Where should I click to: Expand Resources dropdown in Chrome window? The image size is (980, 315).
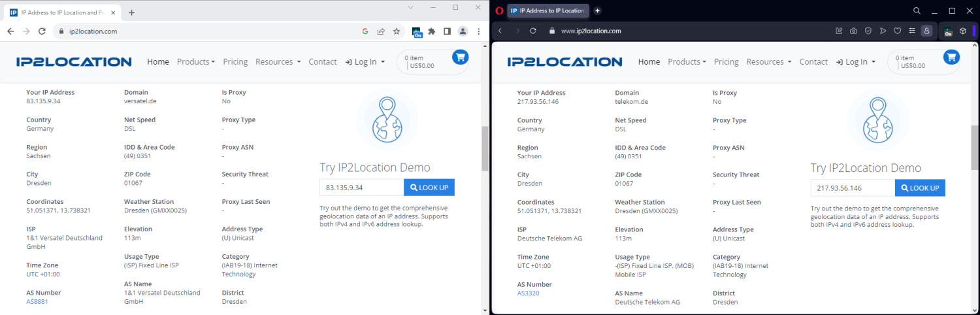(278, 61)
